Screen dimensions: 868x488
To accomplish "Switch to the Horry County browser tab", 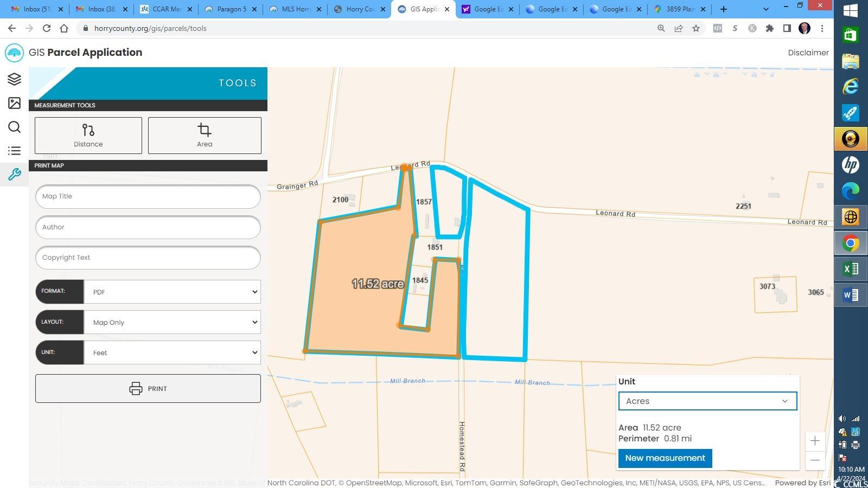I will (359, 9).
